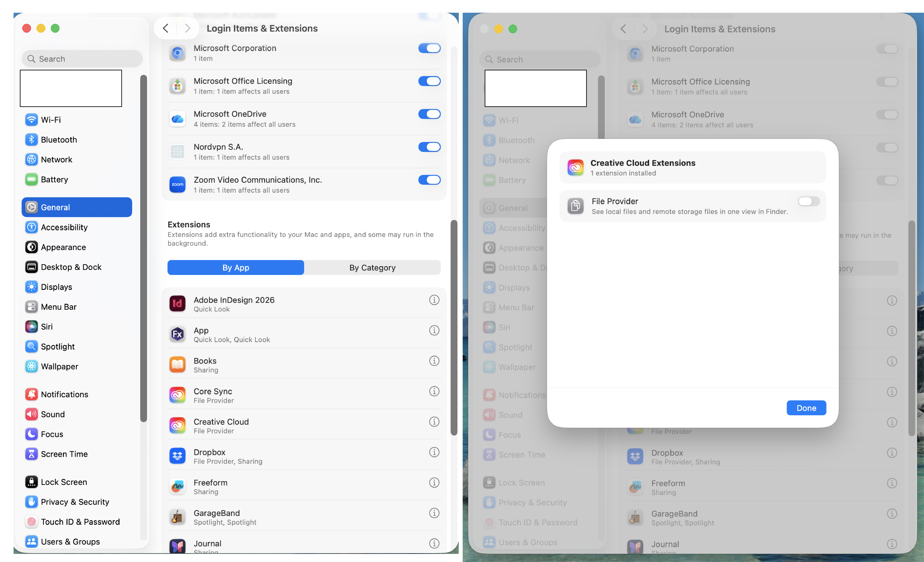Open info button for Freeform in left window
This screenshot has height=562, width=924.
click(434, 483)
